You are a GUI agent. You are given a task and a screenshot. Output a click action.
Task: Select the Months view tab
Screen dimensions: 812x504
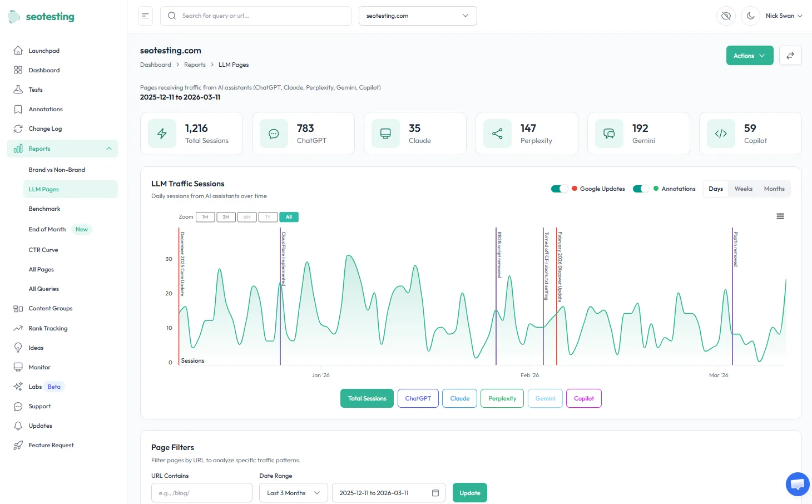tap(774, 189)
